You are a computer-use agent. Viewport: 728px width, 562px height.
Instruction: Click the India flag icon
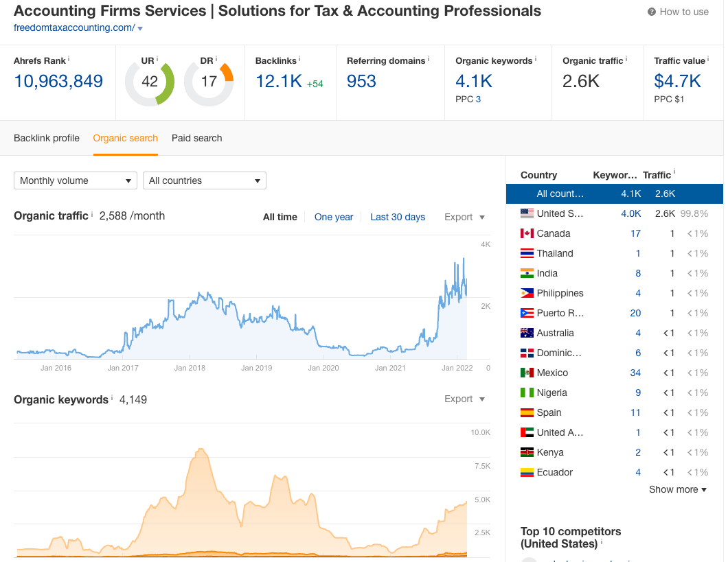point(527,274)
